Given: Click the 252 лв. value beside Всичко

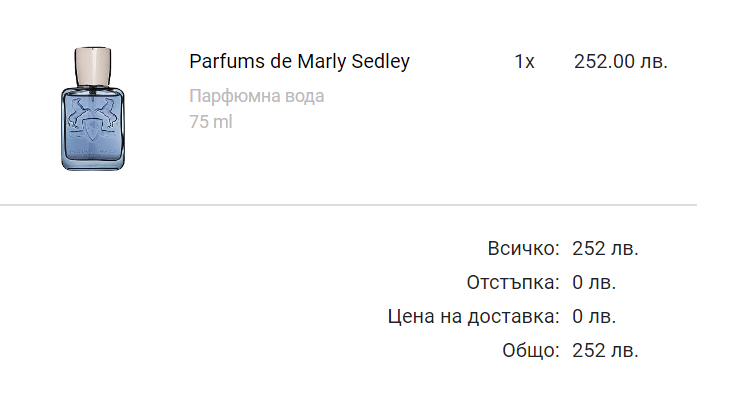Looking at the screenshot, I should 605,248.
